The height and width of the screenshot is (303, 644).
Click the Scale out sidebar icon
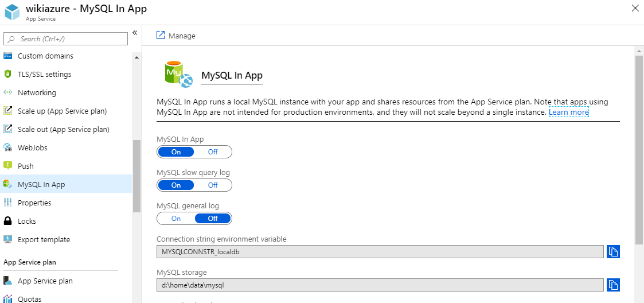click(x=8, y=130)
